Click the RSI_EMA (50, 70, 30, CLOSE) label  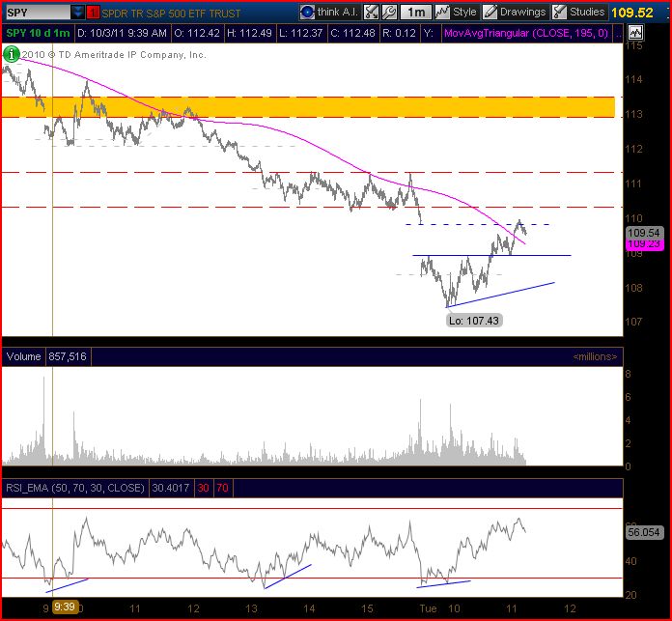75,488
